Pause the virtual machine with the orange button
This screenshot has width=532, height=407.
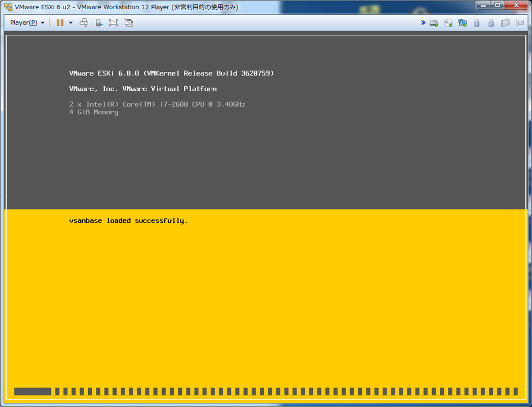point(60,23)
